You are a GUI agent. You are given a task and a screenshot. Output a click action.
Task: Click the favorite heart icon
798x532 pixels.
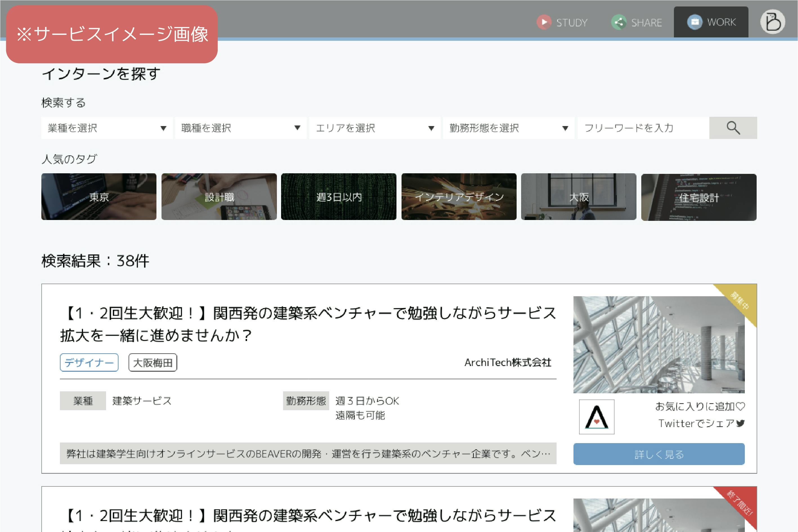point(741,406)
